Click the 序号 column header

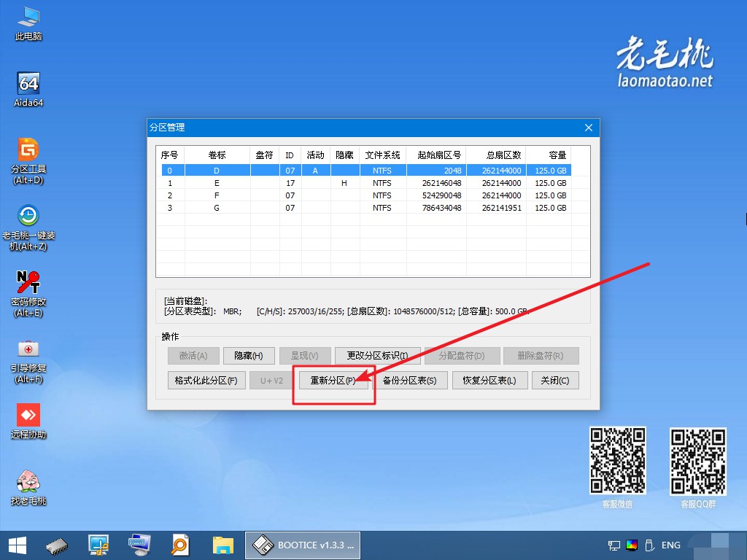click(x=169, y=155)
